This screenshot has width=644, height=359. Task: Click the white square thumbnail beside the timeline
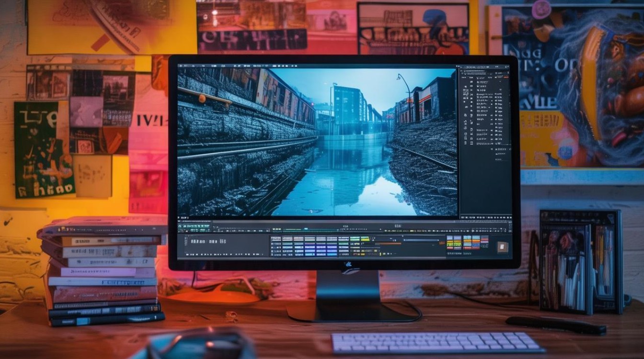pos(503,247)
